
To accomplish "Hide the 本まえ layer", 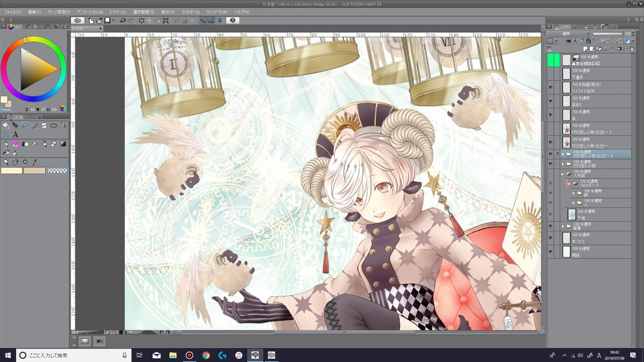I will pyautogui.click(x=550, y=101).
